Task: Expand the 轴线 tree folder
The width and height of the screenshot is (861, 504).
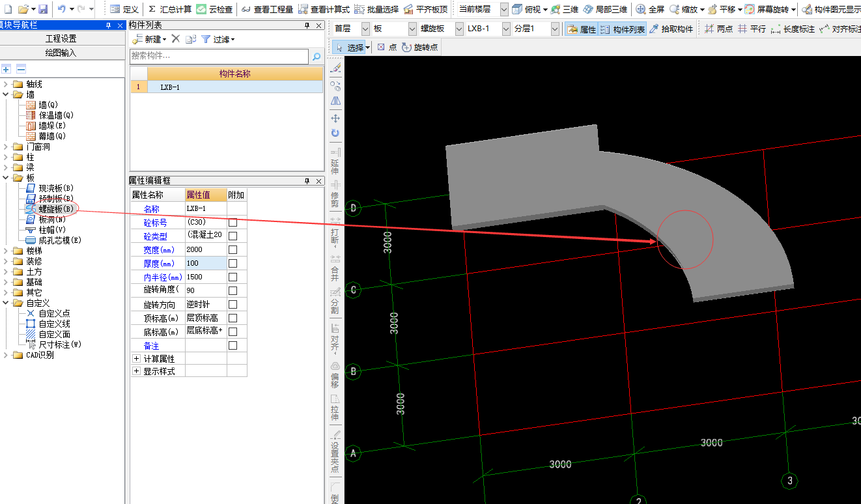Action: [x=6, y=84]
